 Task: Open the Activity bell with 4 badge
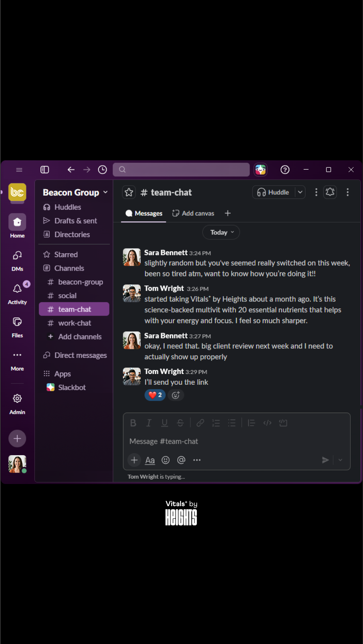tap(17, 293)
